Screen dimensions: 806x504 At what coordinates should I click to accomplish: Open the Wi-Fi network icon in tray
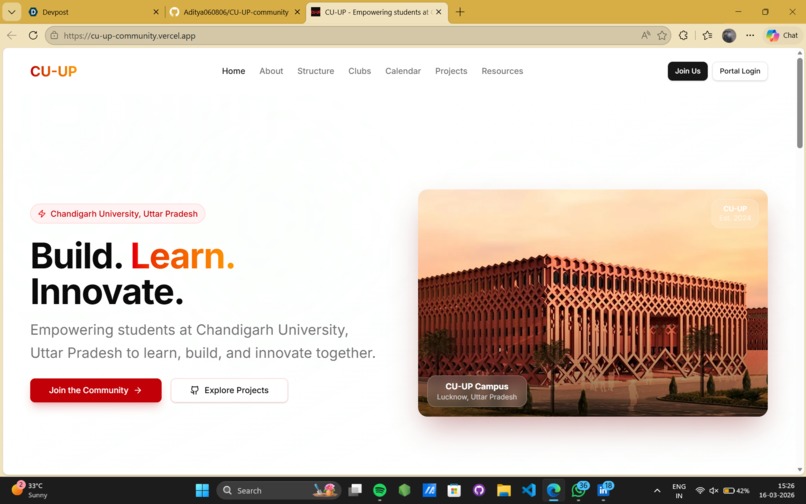coord(700,491)
